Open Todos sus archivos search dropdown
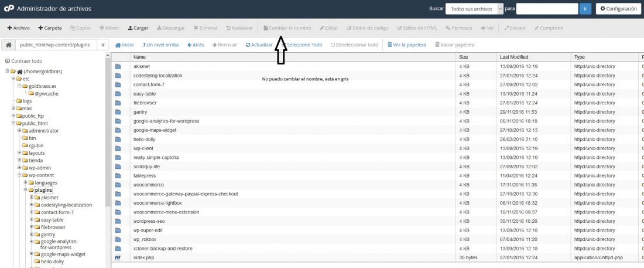 474,9
